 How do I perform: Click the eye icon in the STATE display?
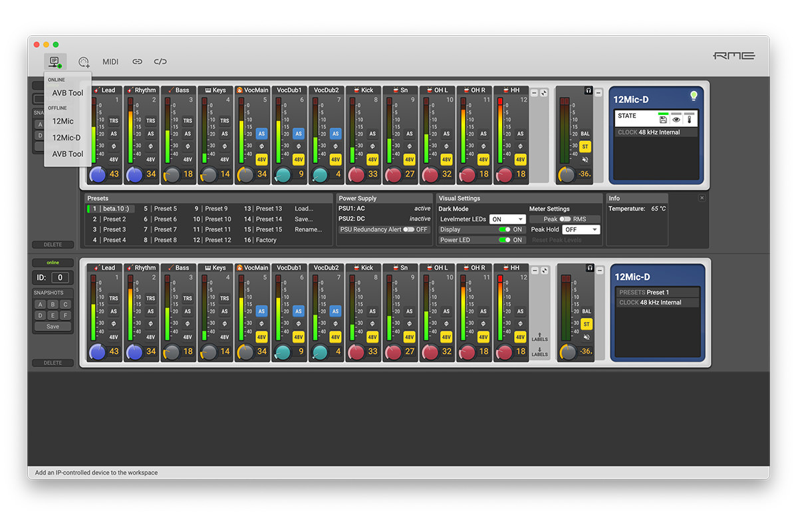[x=676, y=119]
